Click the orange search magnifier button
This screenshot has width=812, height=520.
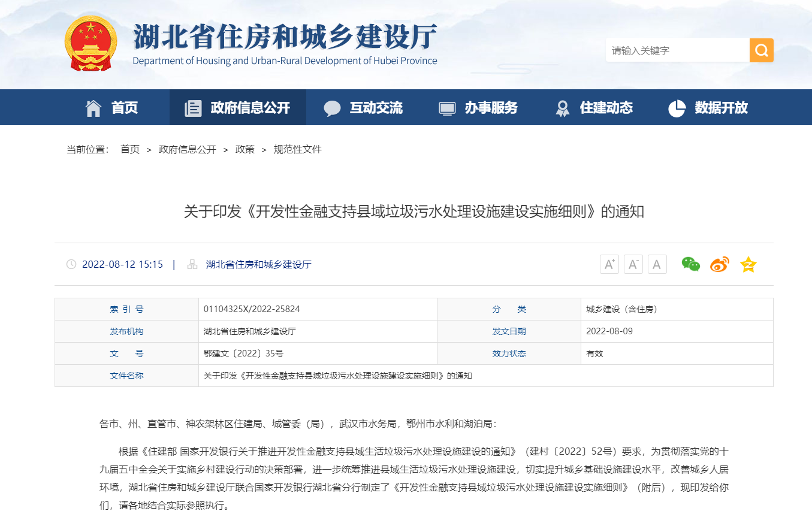[761, 50]
